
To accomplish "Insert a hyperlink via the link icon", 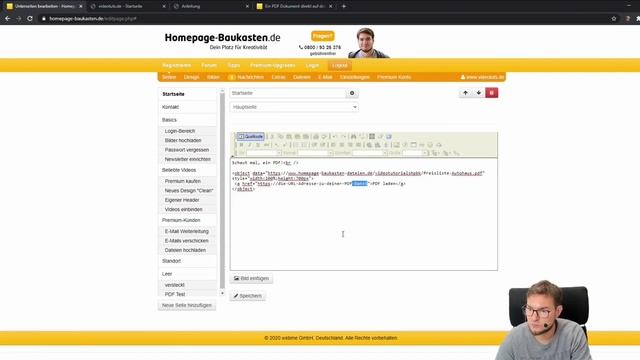I will tap(369, 145).
